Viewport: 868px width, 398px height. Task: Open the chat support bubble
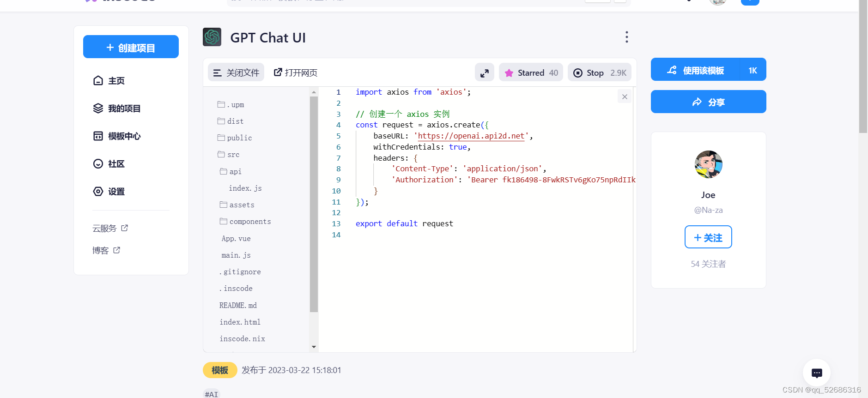[817, 373]
